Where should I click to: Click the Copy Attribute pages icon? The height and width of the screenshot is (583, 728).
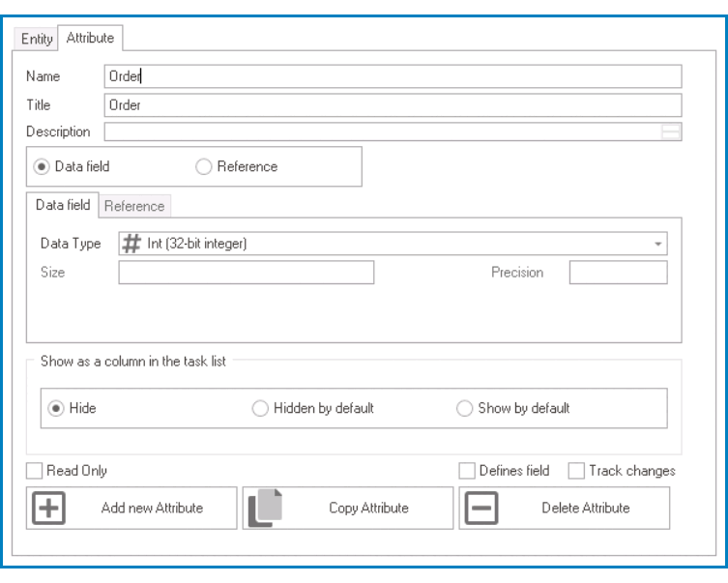[265, 508]
